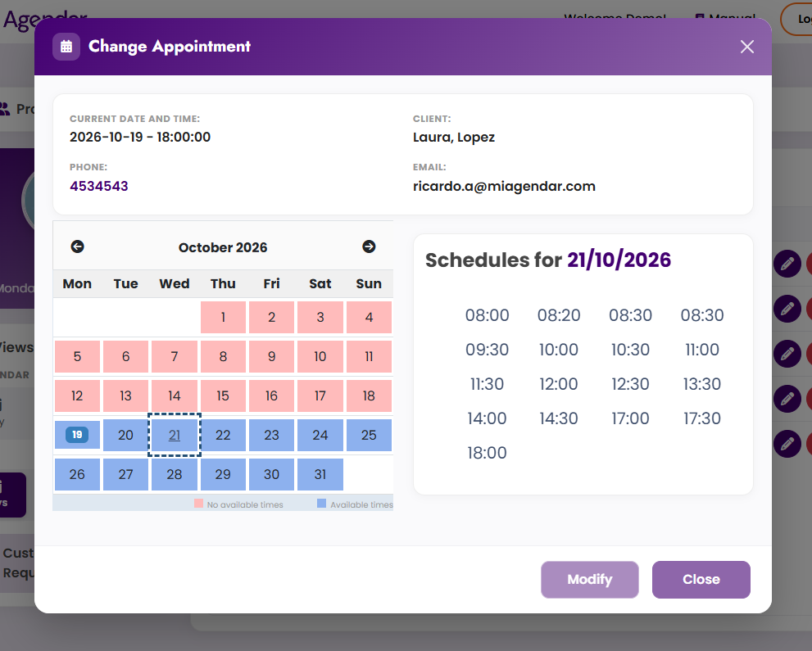
Task: Pick the 12:30 time slot
Action: [x=630, y=384]
